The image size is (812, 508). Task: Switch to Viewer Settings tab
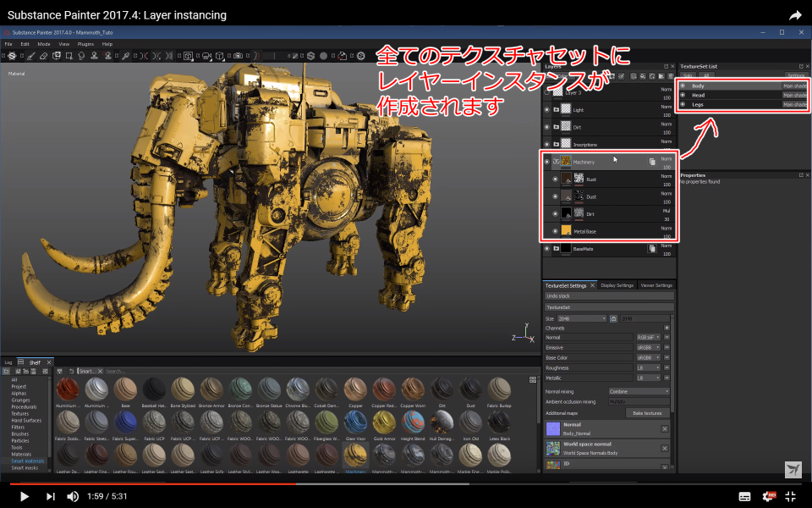(656, 285)
